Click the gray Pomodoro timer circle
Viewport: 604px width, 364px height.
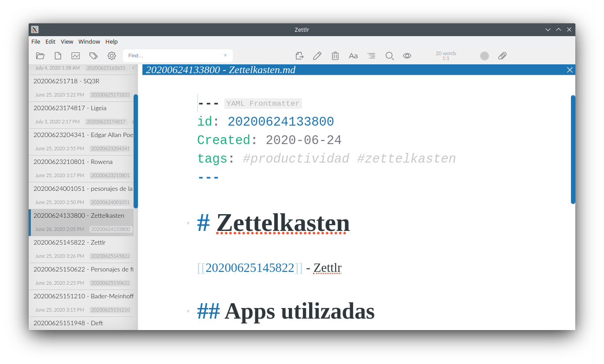tap(485, 56)
